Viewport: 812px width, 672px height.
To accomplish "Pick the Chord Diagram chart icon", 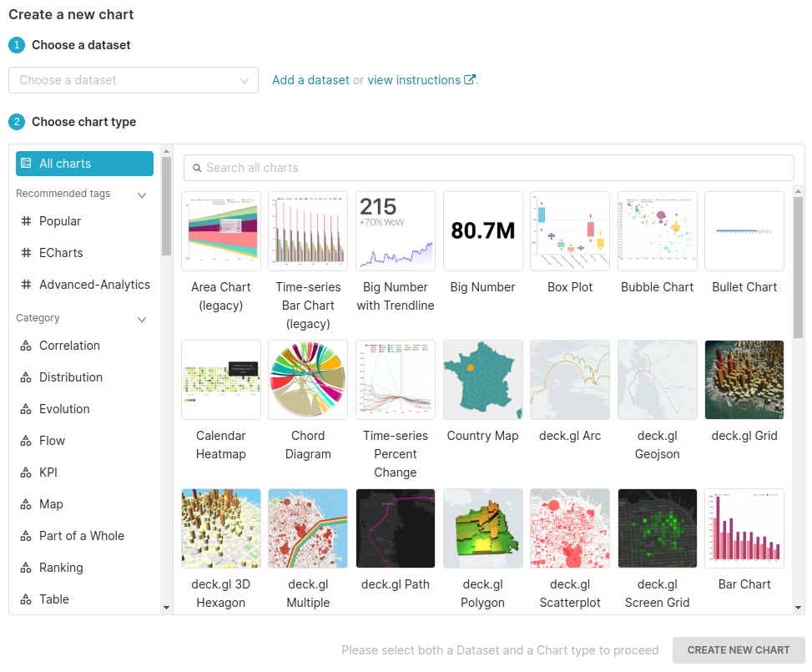I will click(308, 380).
